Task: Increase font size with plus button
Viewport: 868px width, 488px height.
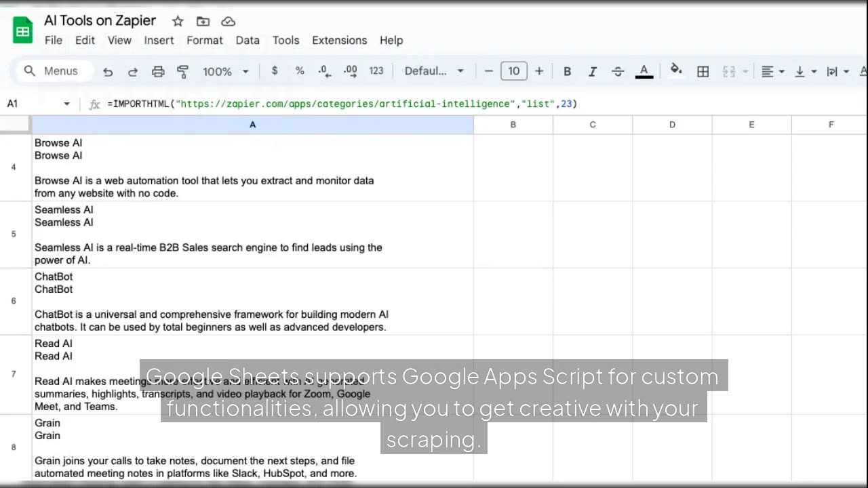Action: point(539,70)
